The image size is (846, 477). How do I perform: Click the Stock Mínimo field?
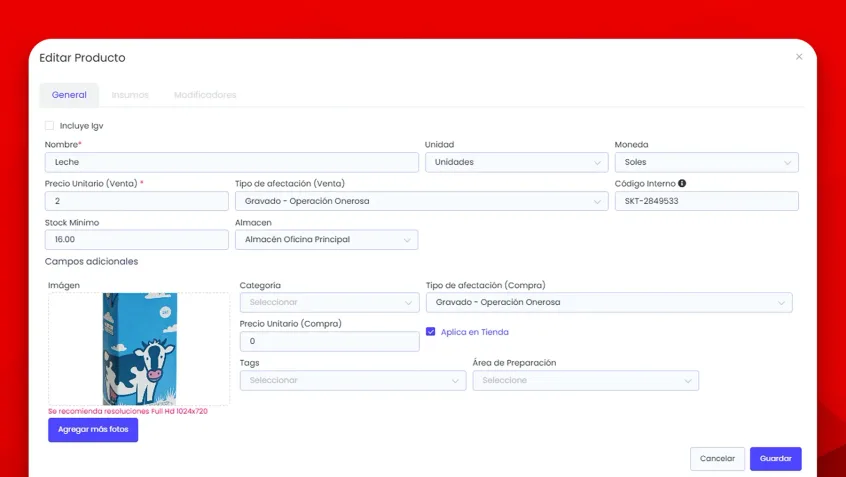137,240
